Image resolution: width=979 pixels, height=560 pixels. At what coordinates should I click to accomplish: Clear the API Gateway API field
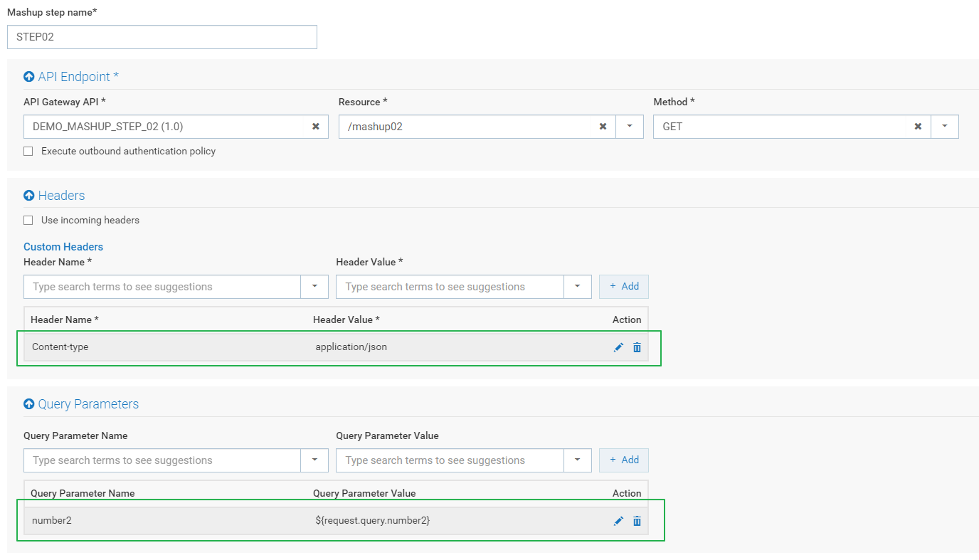pyautogui.click(x=315, y=127)
